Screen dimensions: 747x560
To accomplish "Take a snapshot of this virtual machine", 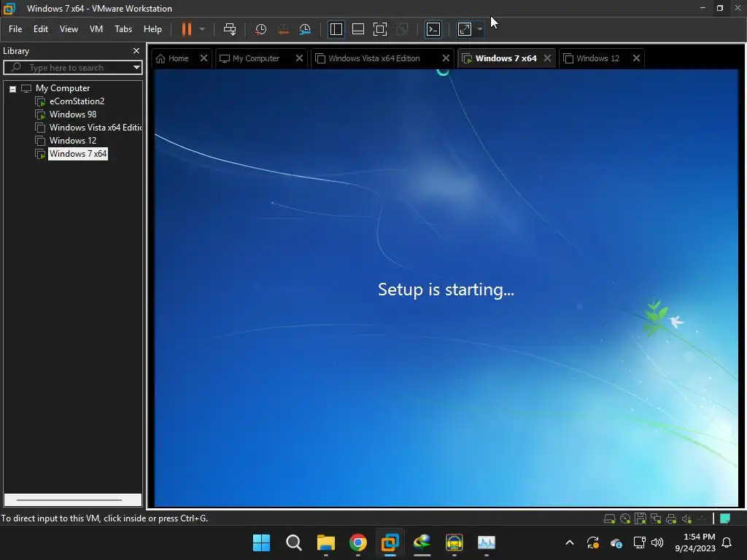I will [x=260, y=29].
